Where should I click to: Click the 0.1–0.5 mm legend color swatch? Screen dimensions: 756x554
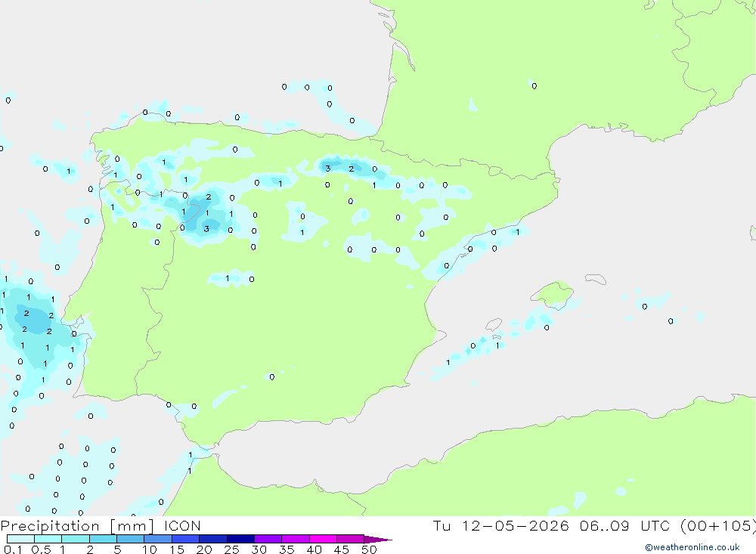tap(20, 539)
